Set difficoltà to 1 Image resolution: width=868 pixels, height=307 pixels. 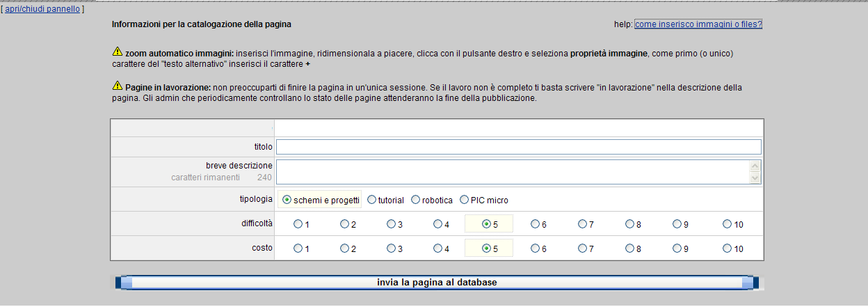tap(298, 224)
